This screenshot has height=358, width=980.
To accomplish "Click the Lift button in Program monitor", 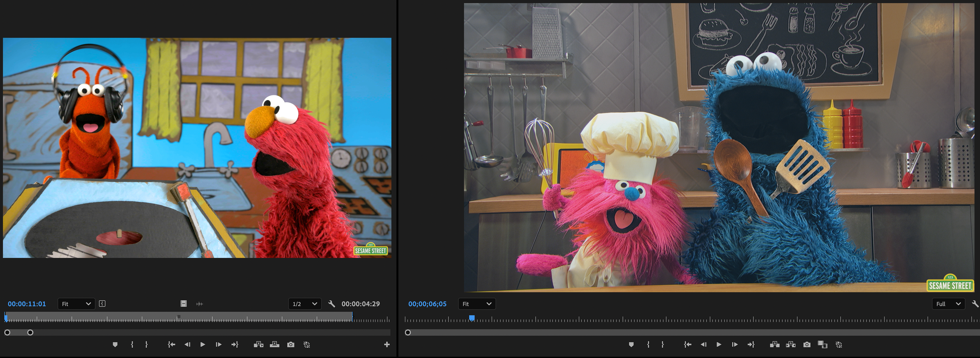I will (x=775, y=345).
